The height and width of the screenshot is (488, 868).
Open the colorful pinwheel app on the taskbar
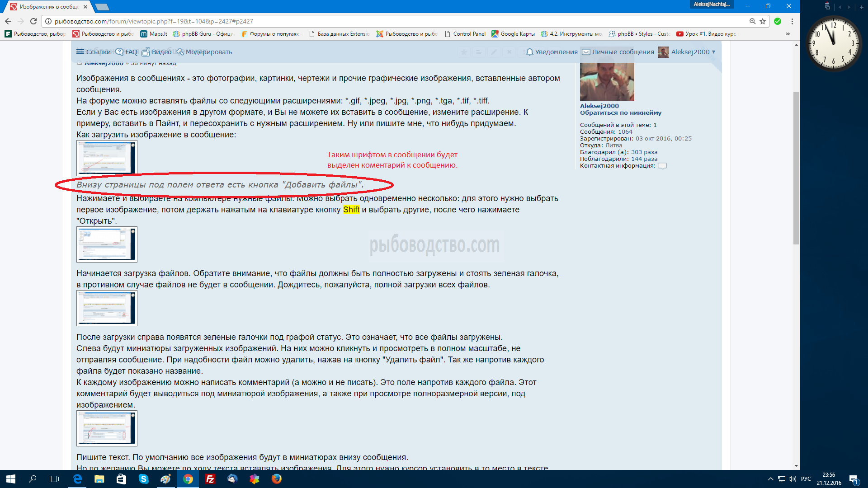pyautogui.click(x=255, y=479)
